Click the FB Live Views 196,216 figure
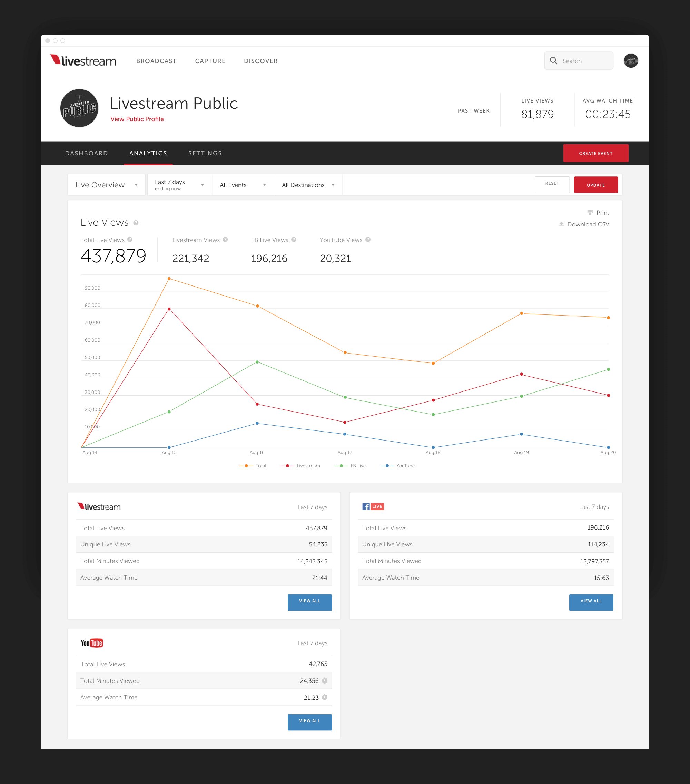Image resolution: width=690 pixels, height=784 pixels. 269,259
